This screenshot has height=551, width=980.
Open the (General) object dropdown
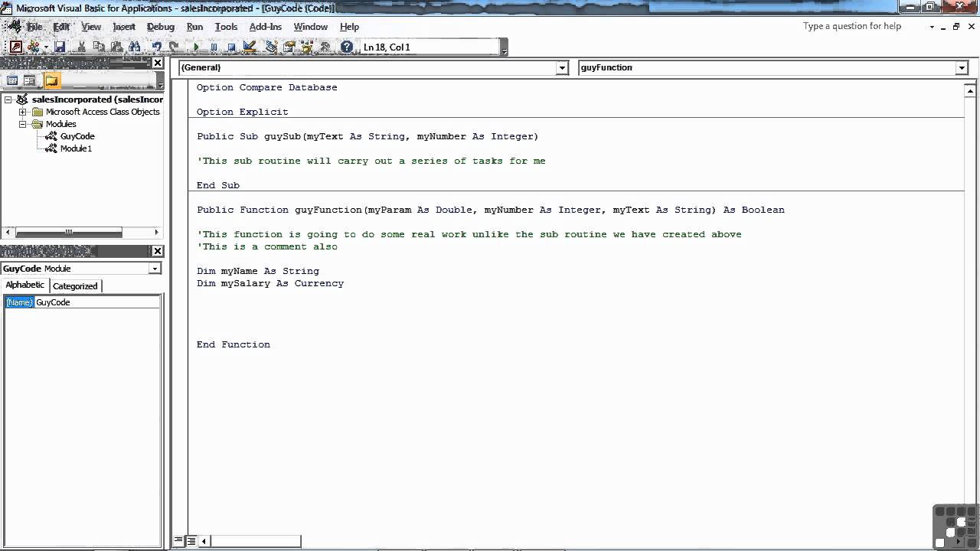[562, 67]
